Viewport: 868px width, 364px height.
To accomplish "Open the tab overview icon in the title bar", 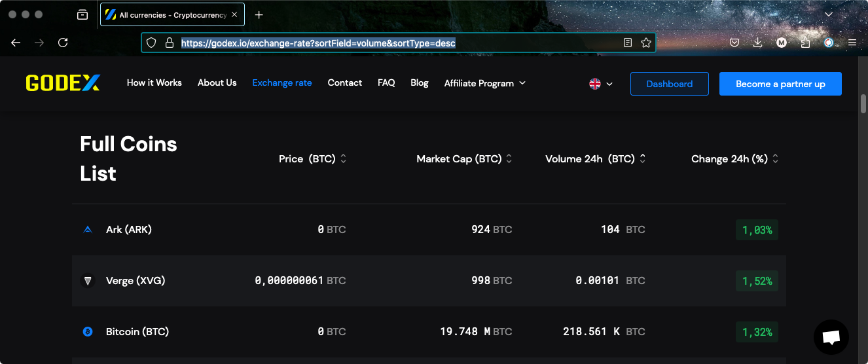I will [82, 14].
